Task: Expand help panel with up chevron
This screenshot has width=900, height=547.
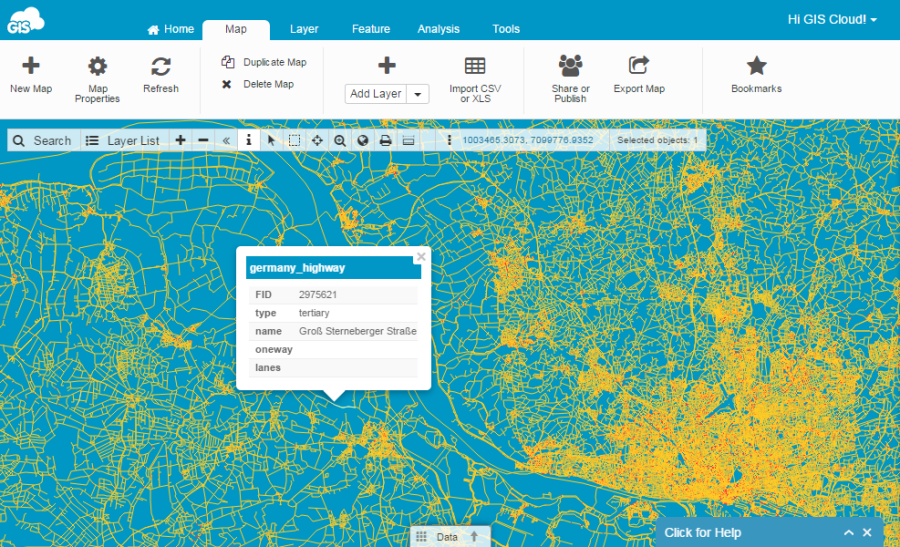Action: click(848, 533)
